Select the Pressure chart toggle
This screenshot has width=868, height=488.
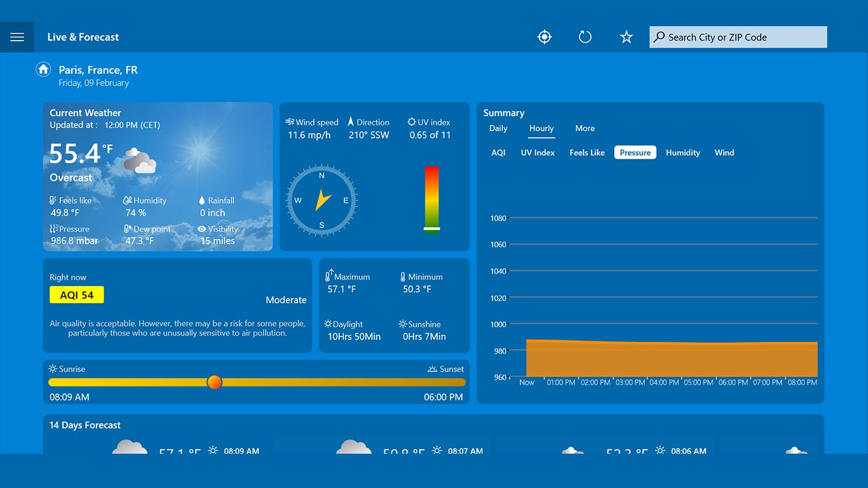(x=634, y=152)
